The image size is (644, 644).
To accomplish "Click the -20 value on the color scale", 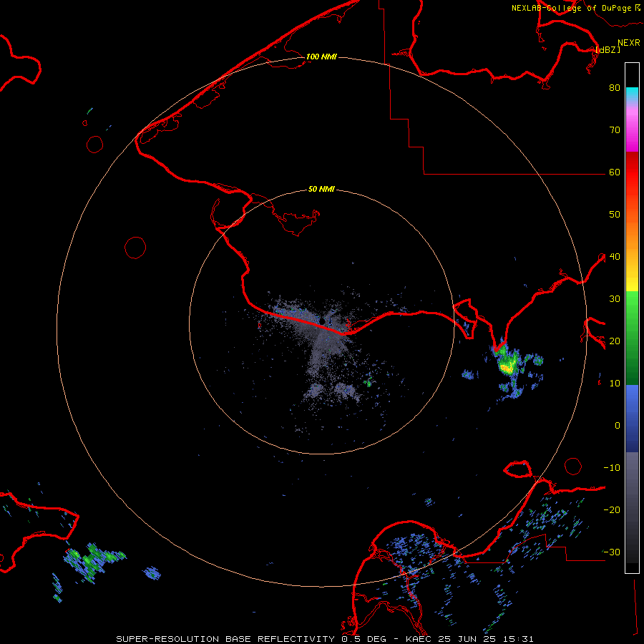I will 612,510.
